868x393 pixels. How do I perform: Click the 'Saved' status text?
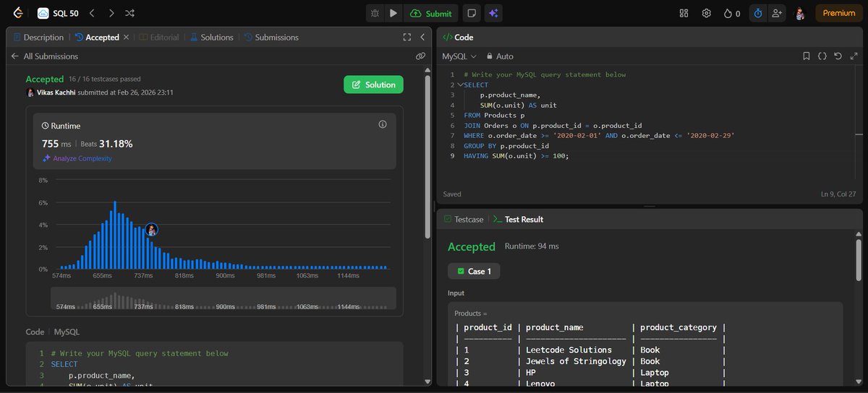pos(452,194)
